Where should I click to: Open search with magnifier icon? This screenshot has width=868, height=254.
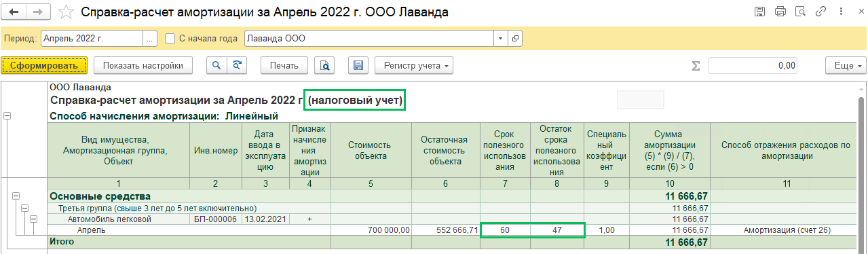coord(216,66)
